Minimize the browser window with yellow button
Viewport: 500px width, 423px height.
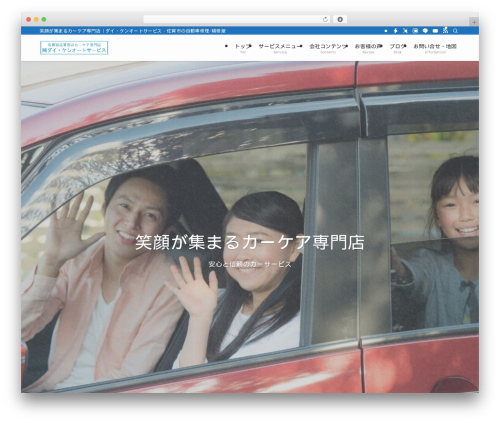tap(36, 20)
